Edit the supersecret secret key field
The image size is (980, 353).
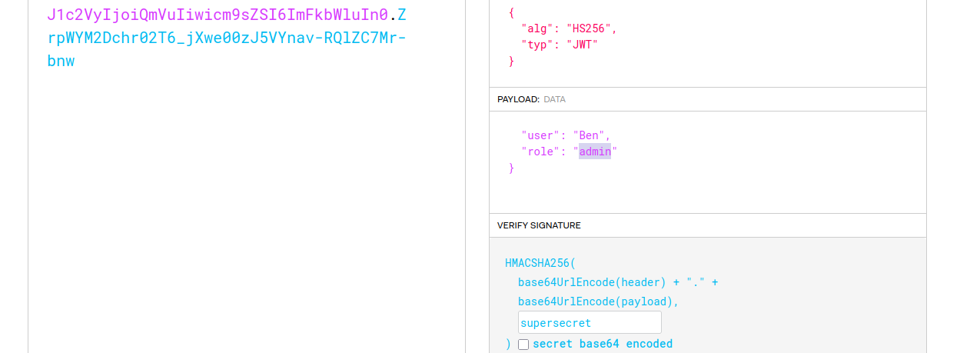[590, 322]
